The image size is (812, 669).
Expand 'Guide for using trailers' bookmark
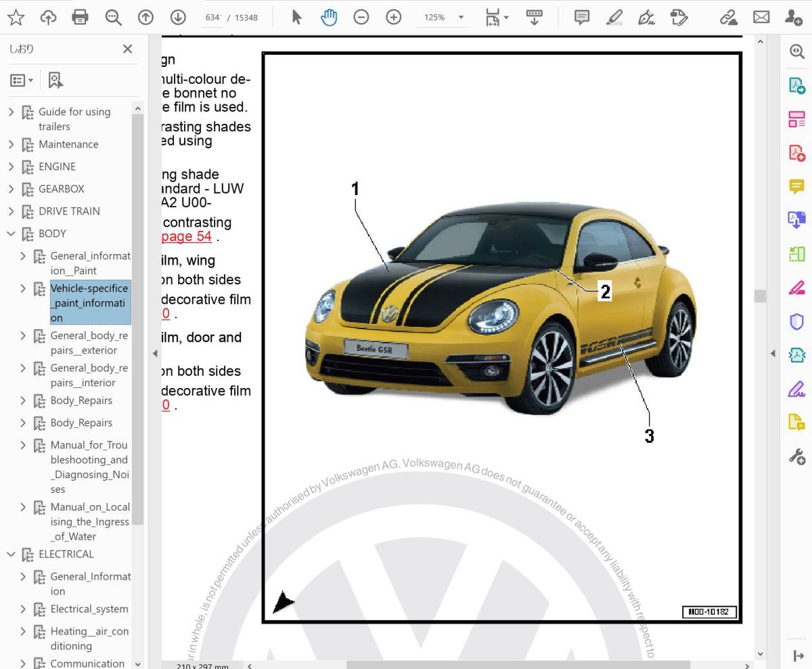(x=11, y=112)
